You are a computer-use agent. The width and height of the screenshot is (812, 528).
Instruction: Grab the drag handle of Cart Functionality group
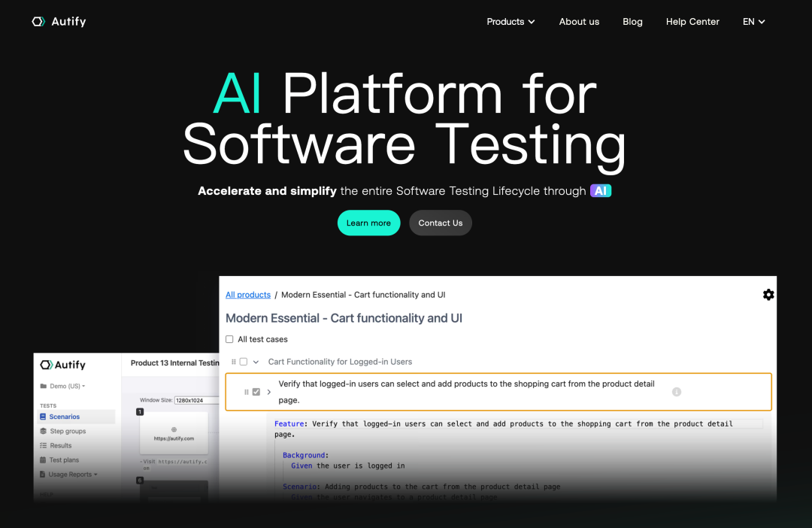click(x=234, y=362)
